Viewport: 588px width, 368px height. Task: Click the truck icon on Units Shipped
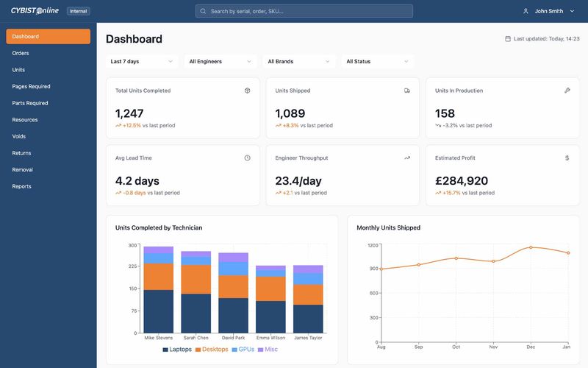pyautogui.click(x=407, y=91)
